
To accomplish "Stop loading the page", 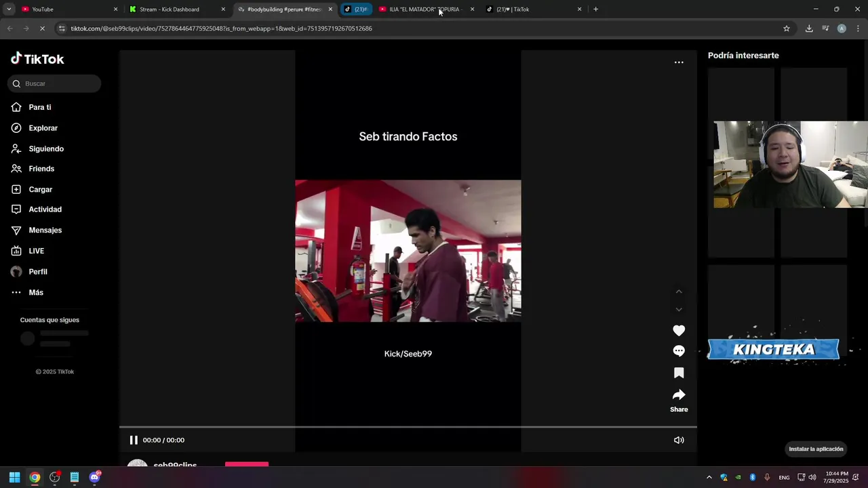I will (x=42, y=28).
